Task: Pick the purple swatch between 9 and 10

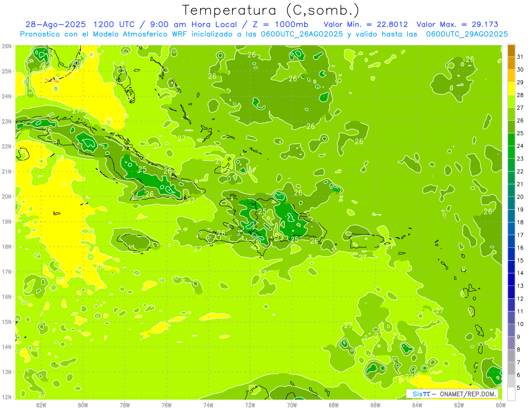Action: (x=511, y=330)
